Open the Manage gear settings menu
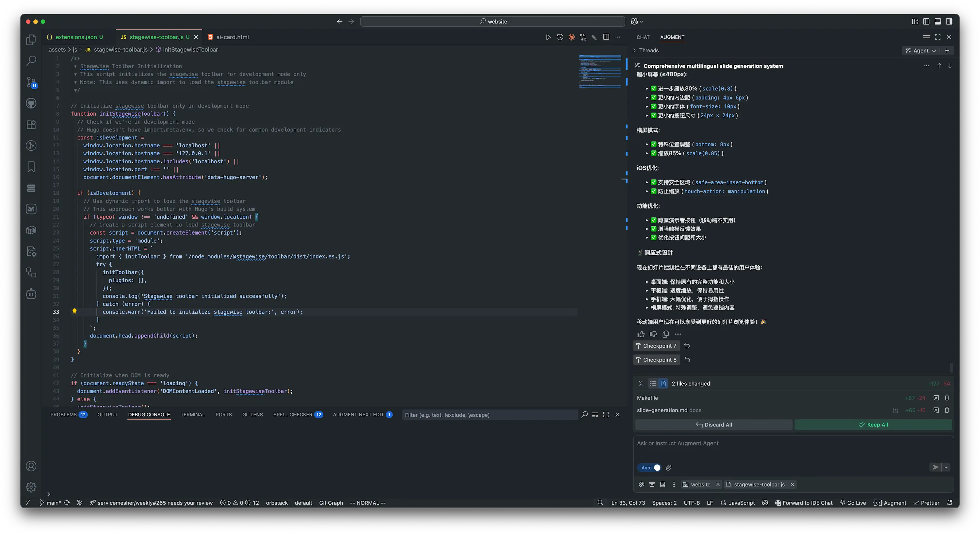 [x=31, y=487]
